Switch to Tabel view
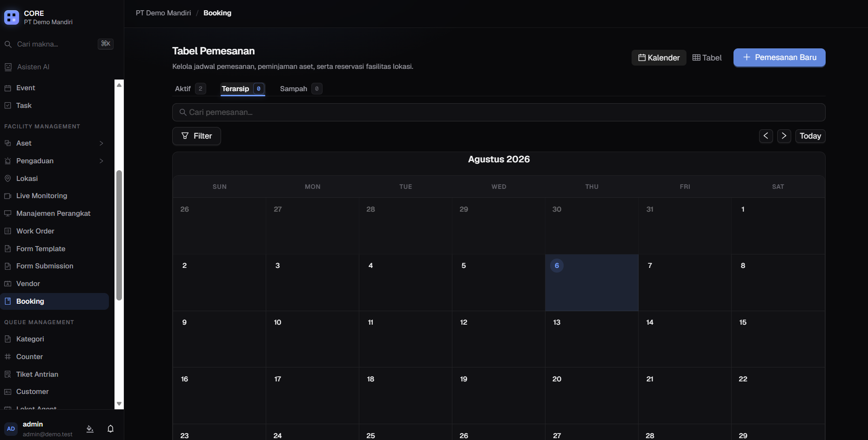 click(x=707, y=58)
